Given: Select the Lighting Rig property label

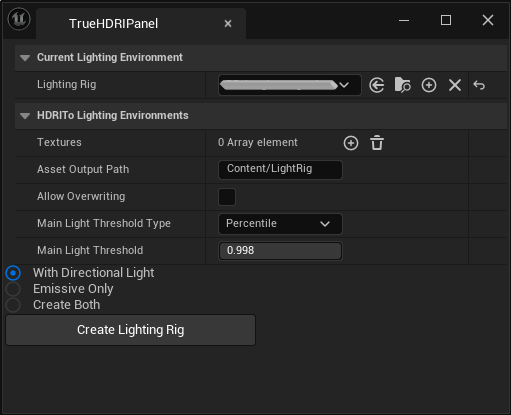Looking at the screenshot, I should (x=67, y=84).
